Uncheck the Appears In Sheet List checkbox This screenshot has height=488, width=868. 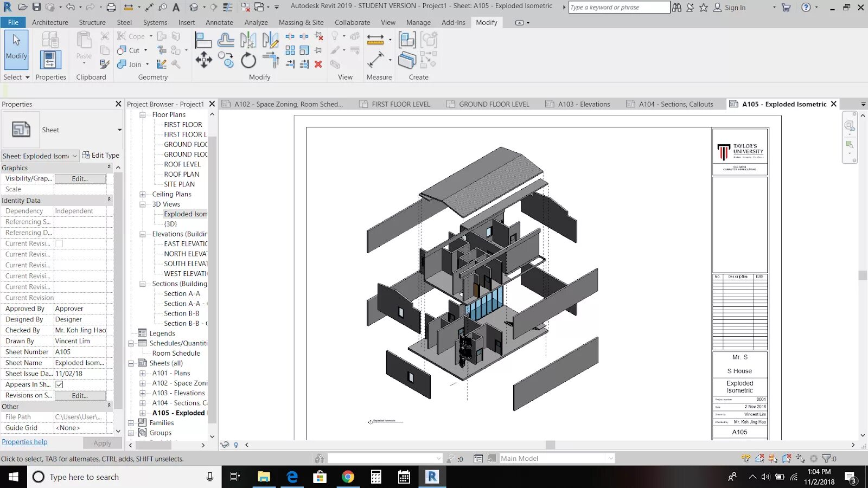[x=60, y=384]
